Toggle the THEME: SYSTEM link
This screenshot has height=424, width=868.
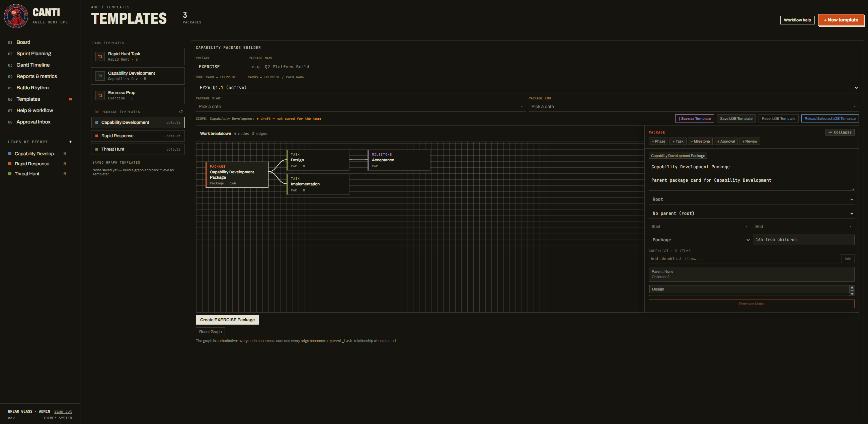[x=58, y=418]
